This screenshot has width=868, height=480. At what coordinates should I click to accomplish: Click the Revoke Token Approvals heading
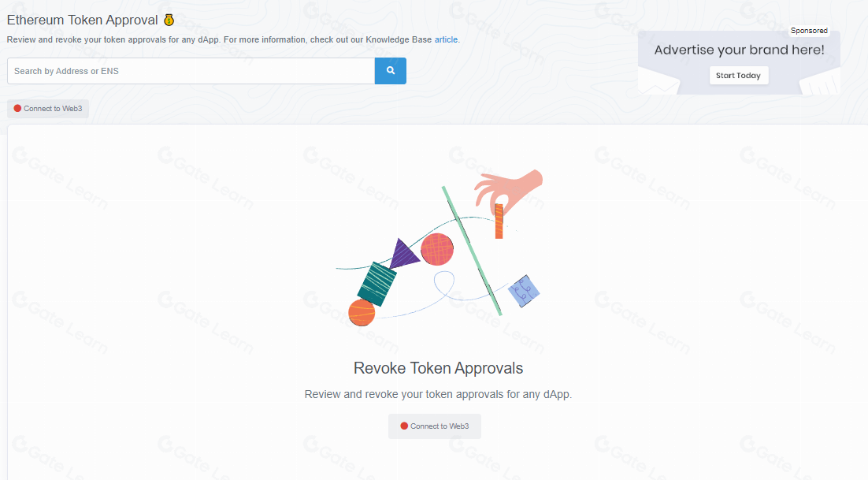click(438, 368)
